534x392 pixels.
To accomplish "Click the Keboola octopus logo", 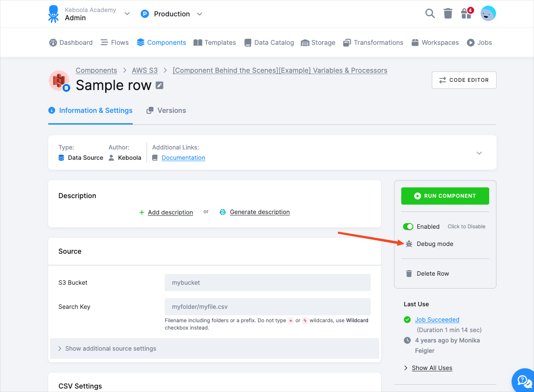I will (x=53, y=14).
